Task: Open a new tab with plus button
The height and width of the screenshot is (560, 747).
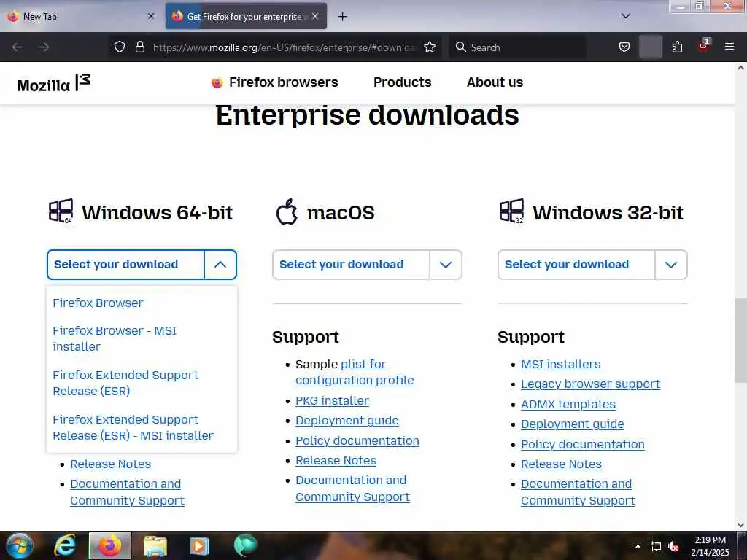Action: pyautogui.click(x=342, y=17)
